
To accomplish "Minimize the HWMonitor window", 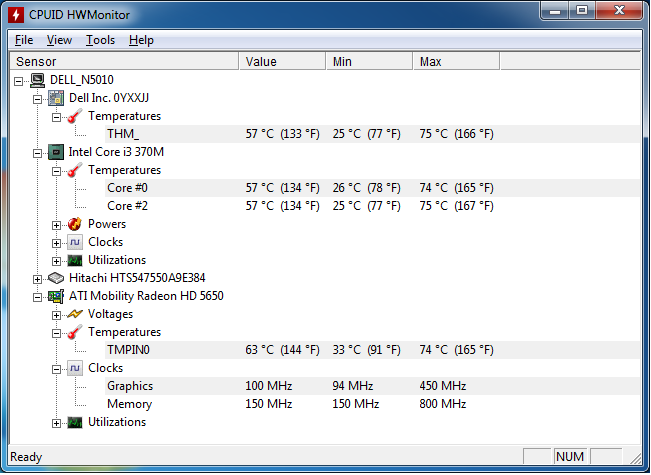I will (x=555, y=10).
